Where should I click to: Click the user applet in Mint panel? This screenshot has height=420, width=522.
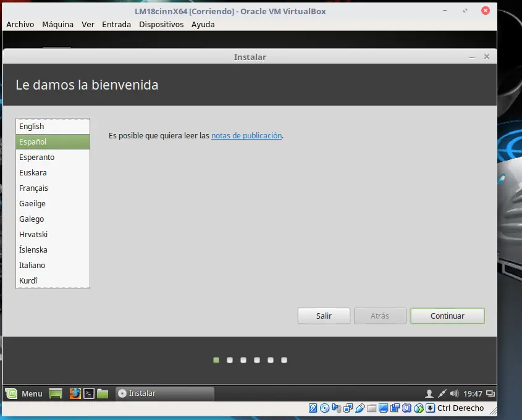click(429, 393)
